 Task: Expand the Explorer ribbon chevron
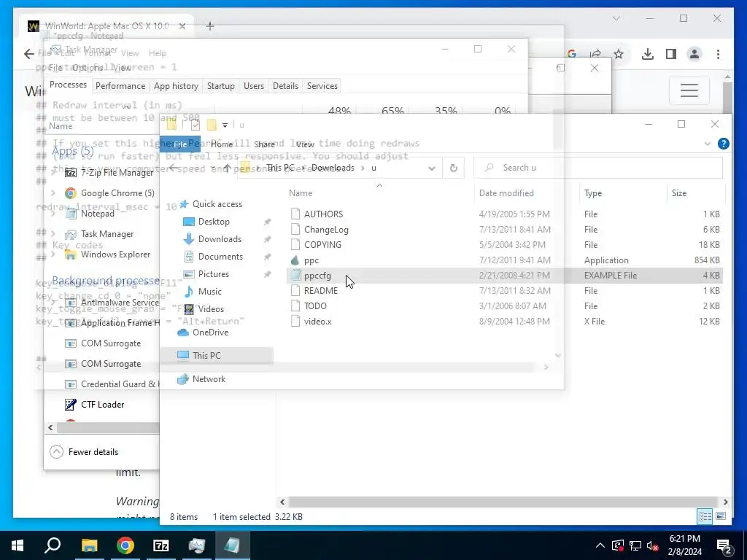click(x=708, y=144)
